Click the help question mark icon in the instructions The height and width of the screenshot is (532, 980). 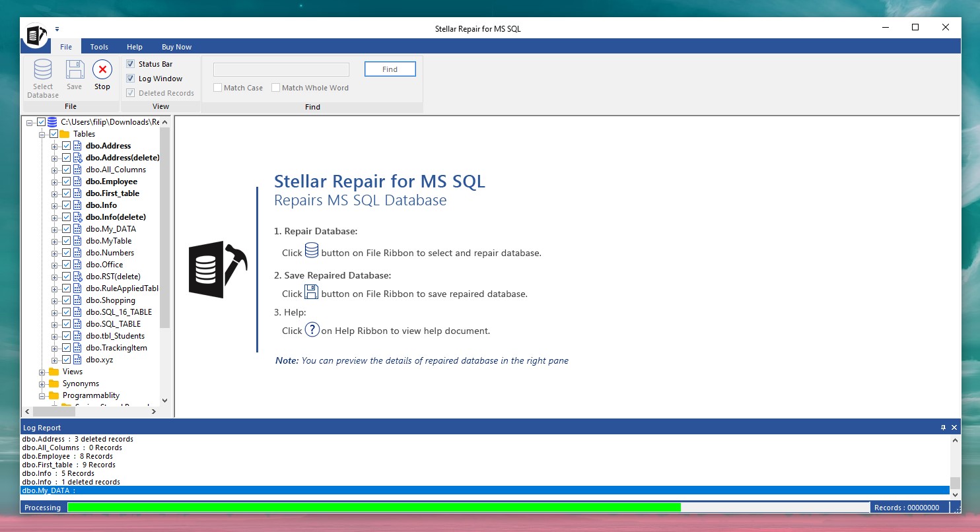(312, 329)
